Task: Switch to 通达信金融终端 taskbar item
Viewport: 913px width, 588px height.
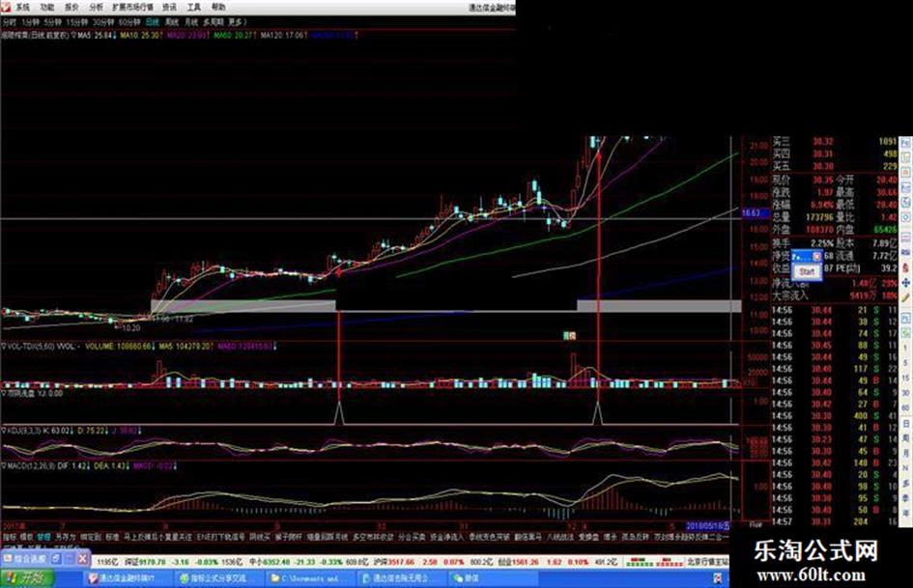Action: tap(128, 578)
